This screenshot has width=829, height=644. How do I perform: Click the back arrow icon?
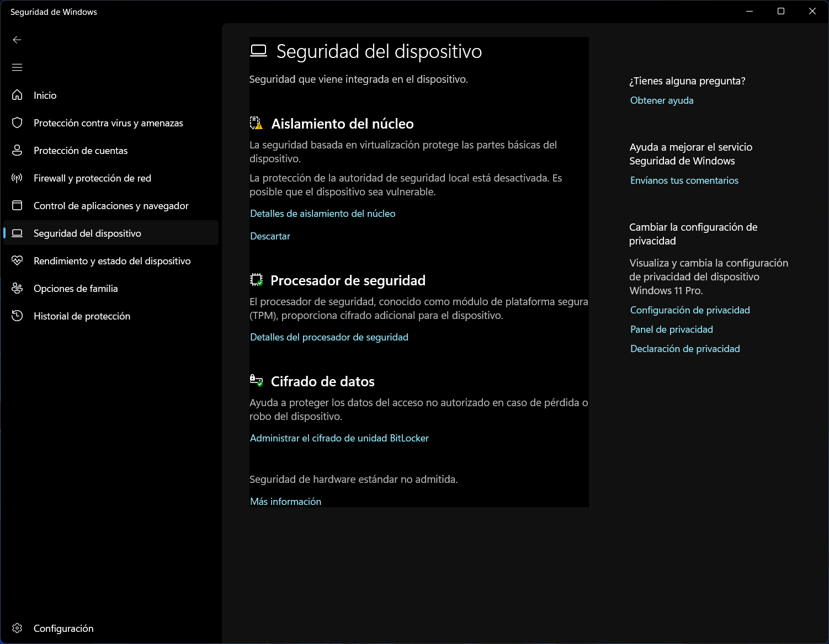[x=17, y=40]
